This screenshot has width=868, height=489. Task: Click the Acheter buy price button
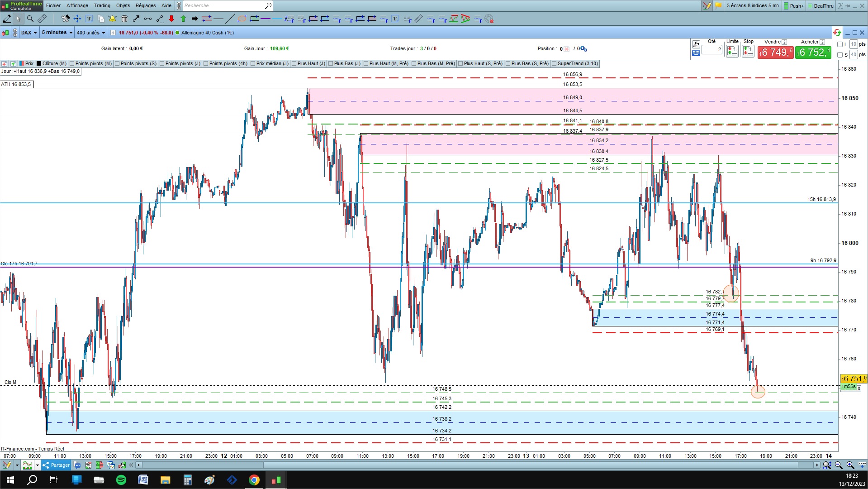click(x=813, y=52)
